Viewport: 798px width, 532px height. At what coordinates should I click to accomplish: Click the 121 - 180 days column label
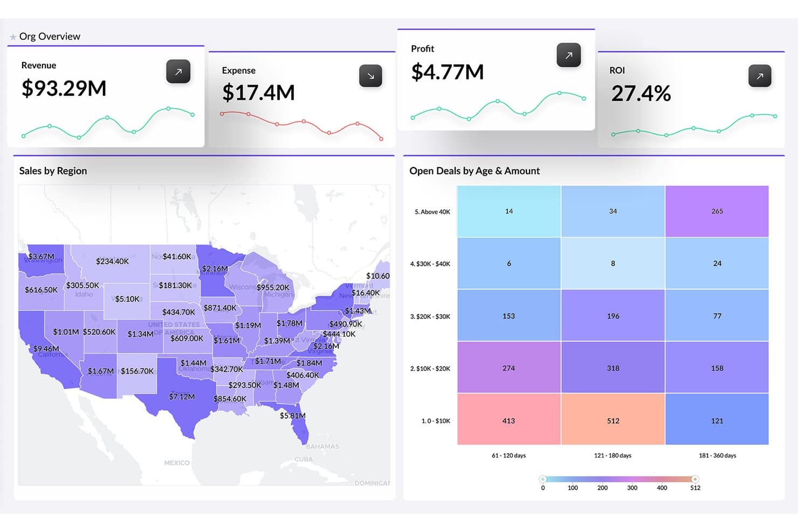tap(613, 455)
